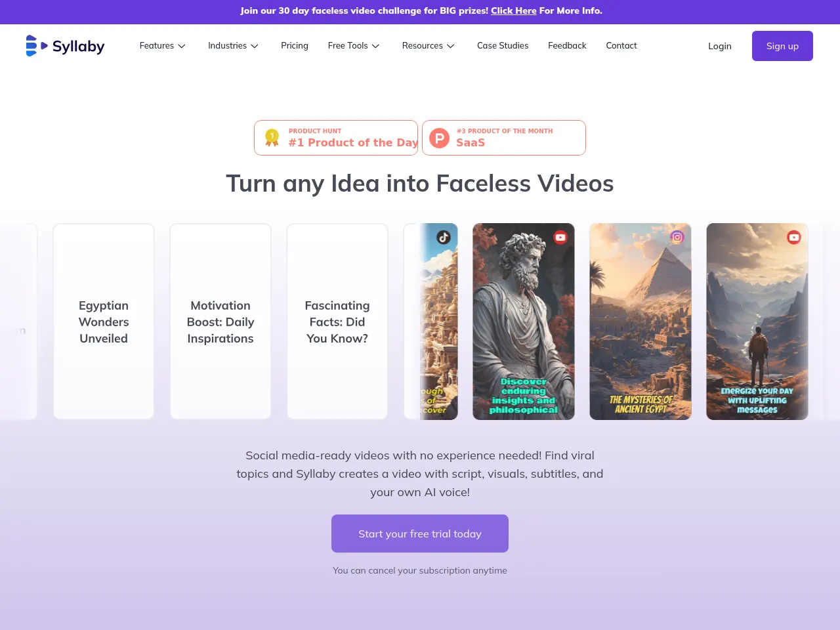Open Case Studies in navigation
This screenshot has width=840, height=630.
click(x=503, y=46)
